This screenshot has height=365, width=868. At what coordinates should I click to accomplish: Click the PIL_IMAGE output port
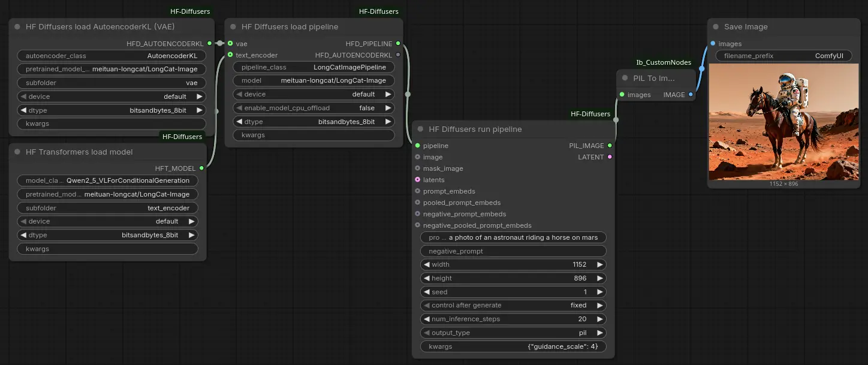(x=610, y=146)
